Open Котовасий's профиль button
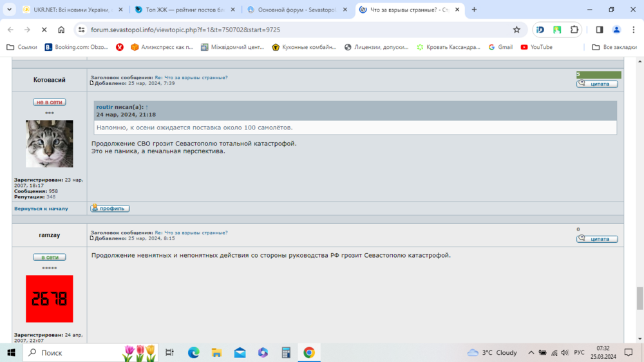This screenshot has width=644, height=362. (110, 208)
